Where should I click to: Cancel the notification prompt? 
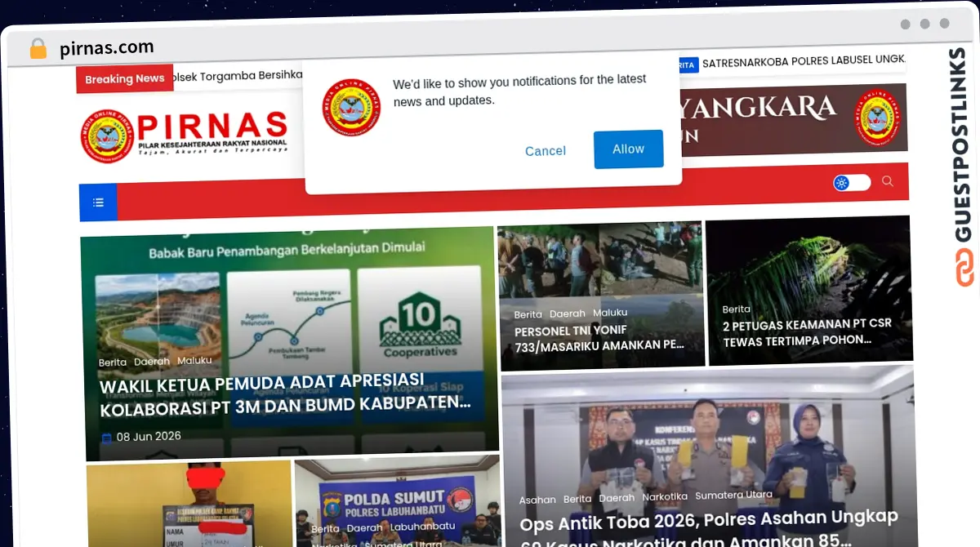(x=546, y=151)
